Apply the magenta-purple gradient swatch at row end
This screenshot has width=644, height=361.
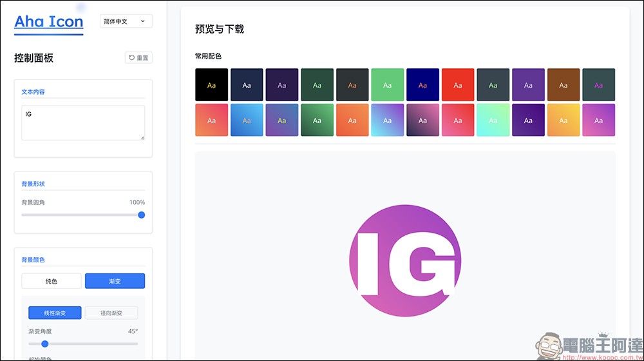tap(599, 120)
